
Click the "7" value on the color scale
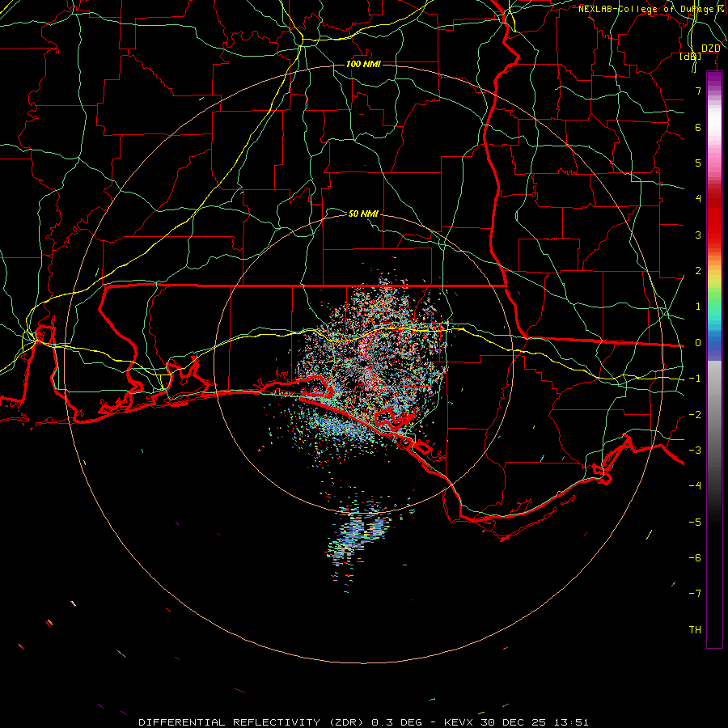(x=698, y=91)
